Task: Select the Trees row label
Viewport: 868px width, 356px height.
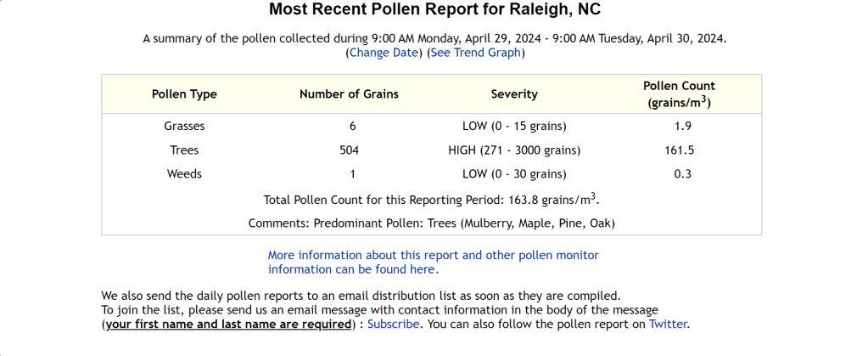Action: pyautogui.click(x=184, y=150)
